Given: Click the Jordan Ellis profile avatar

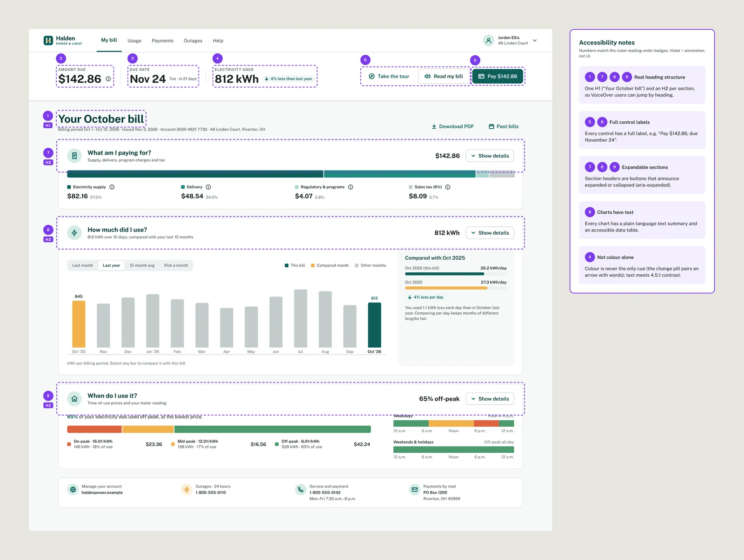Looking at the screenshot, I should coord(488,40).
